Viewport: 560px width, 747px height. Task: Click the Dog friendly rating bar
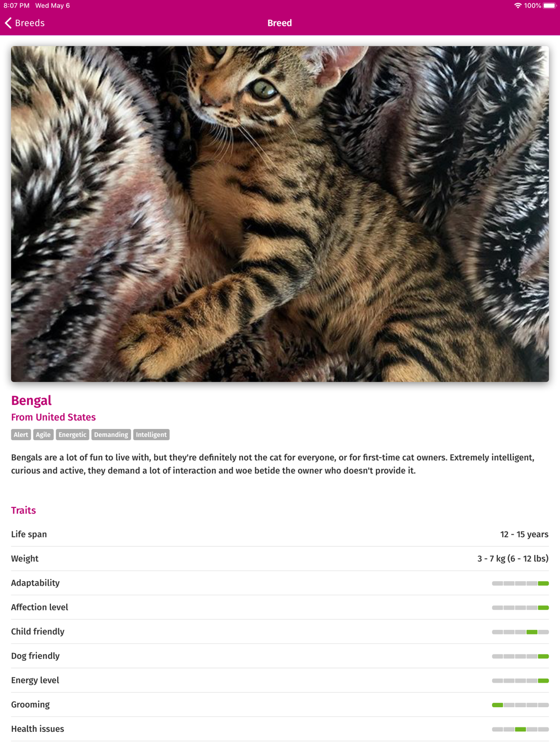520,656
